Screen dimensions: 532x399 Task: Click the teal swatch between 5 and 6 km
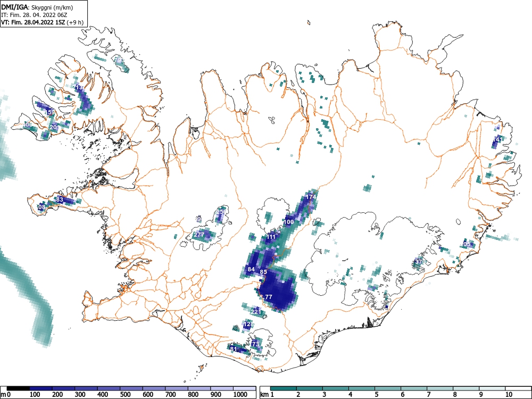pyautogui.click(x=388, y=388)
